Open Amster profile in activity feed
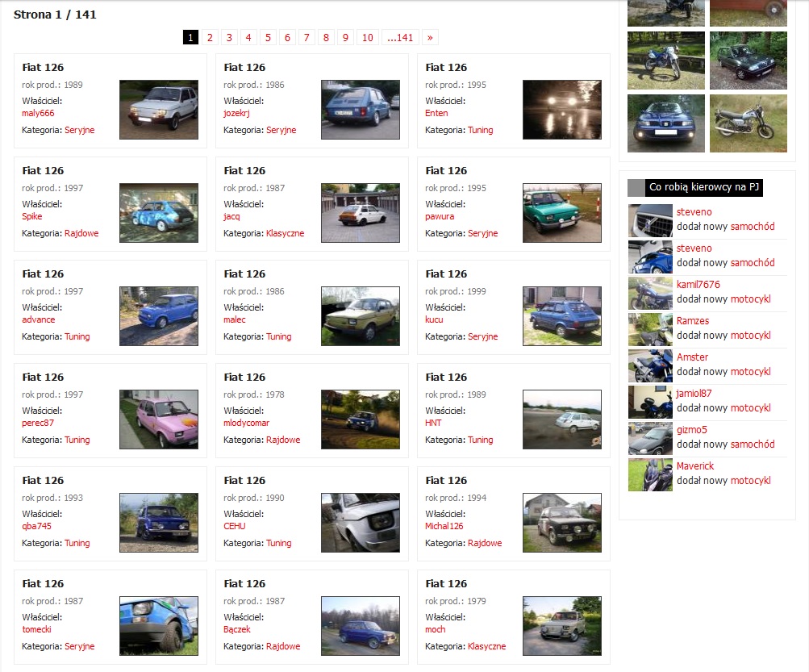Viewport: 809px width, 672px height. tap(692, 357)
